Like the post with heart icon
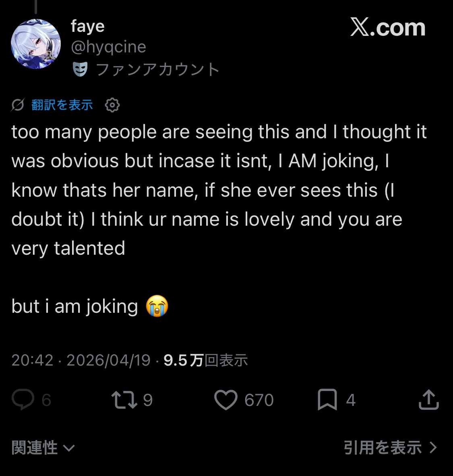Viewport: 453px width, 476px height. [226, 400]
